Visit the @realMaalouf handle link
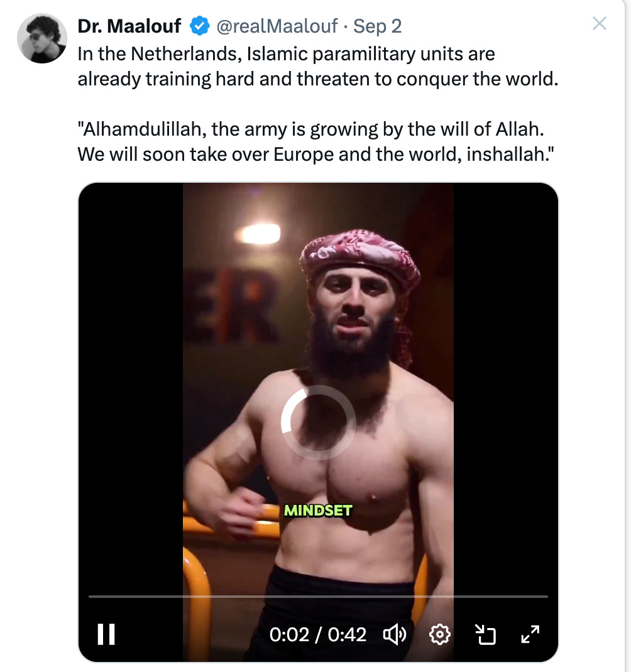Viewport: 631px width, 672px height. [x=277, y=26]
